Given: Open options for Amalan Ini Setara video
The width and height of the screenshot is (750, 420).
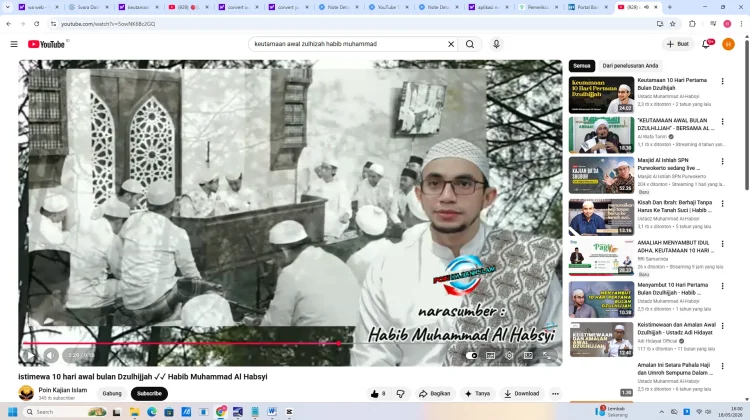Looking at the screenshot, I should [722, 366].
